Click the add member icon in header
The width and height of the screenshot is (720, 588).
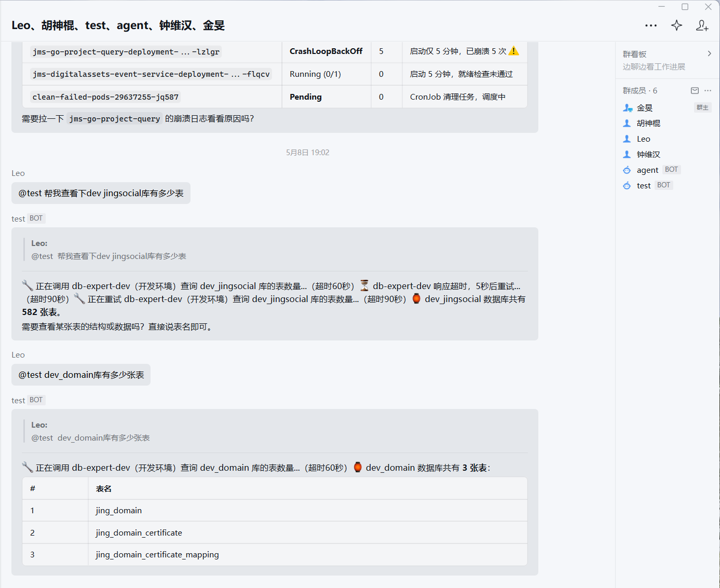[702, 25]
